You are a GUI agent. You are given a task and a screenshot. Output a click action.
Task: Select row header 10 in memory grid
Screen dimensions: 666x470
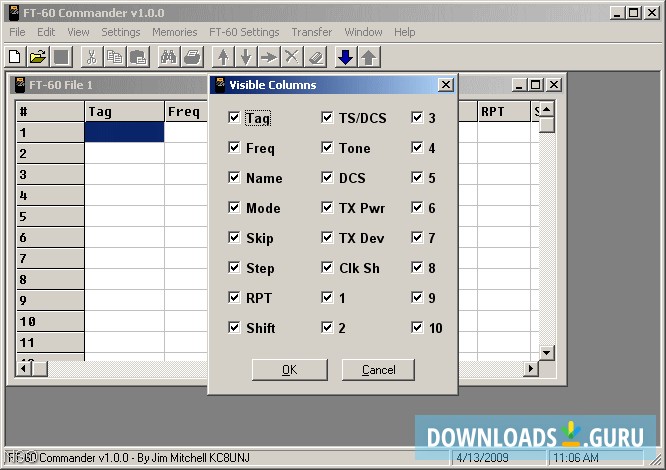(50, 321)
